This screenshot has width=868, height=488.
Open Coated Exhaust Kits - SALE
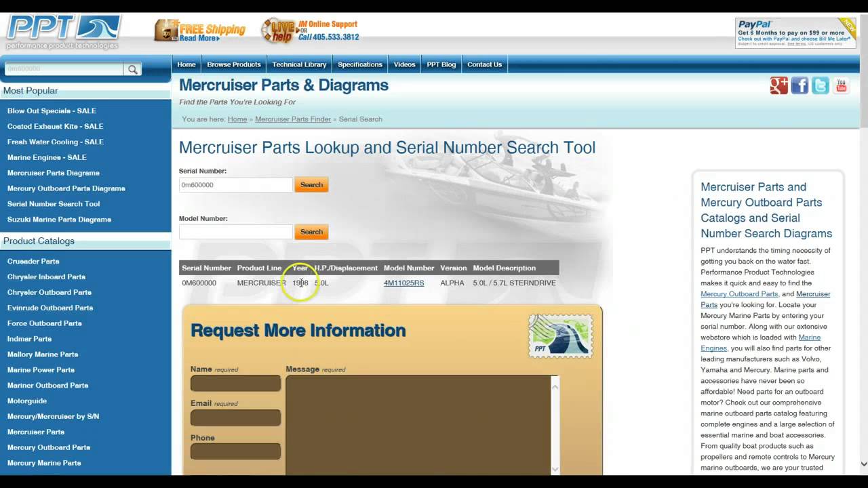tap(56, 127)
